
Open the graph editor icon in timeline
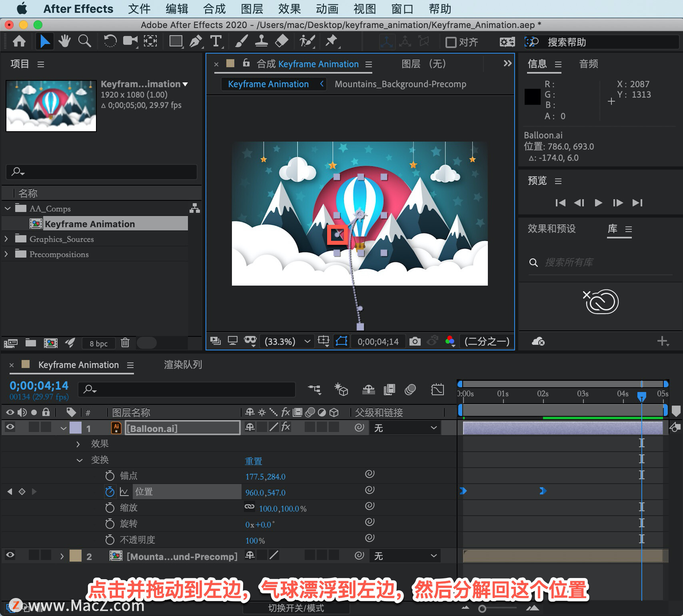coord(437,390)
